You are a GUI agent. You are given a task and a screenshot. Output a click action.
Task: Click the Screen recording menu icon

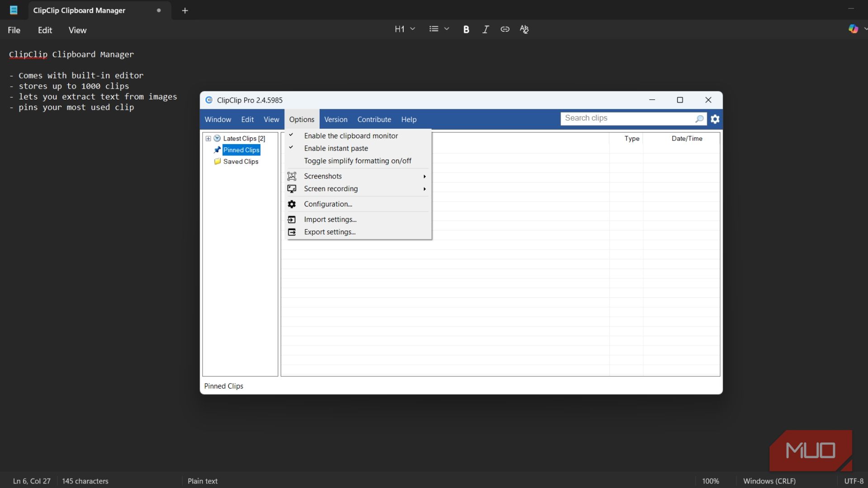292,189
